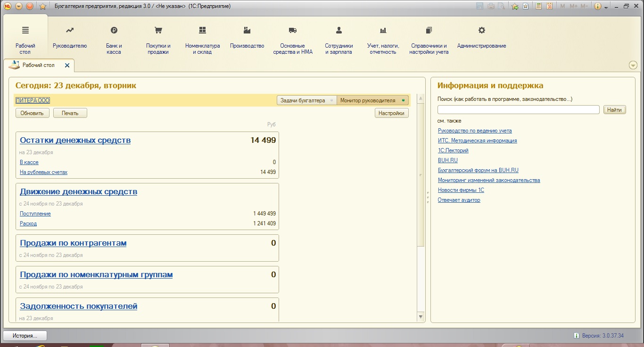644x347 pixels.
Task: Click the Обновить button
Action: click(x=32, y=113)
